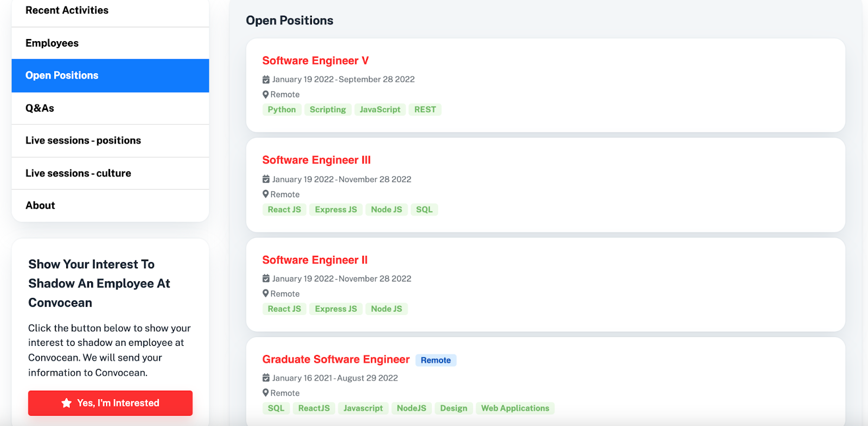Screen dimensions: 868x426
Task: Open the Software Engineer V position
Action: pyautogui.click(x=315, y=61)
